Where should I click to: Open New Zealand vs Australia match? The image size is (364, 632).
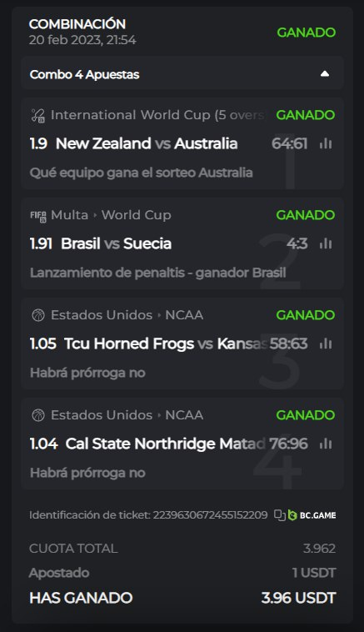coord(147,143)
